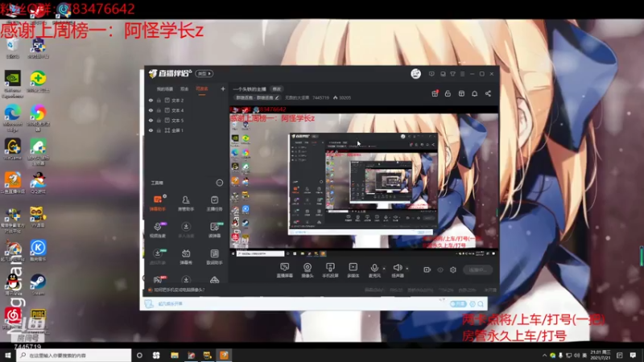
Task: Open the user avatar profile
Action: [415, 74]
